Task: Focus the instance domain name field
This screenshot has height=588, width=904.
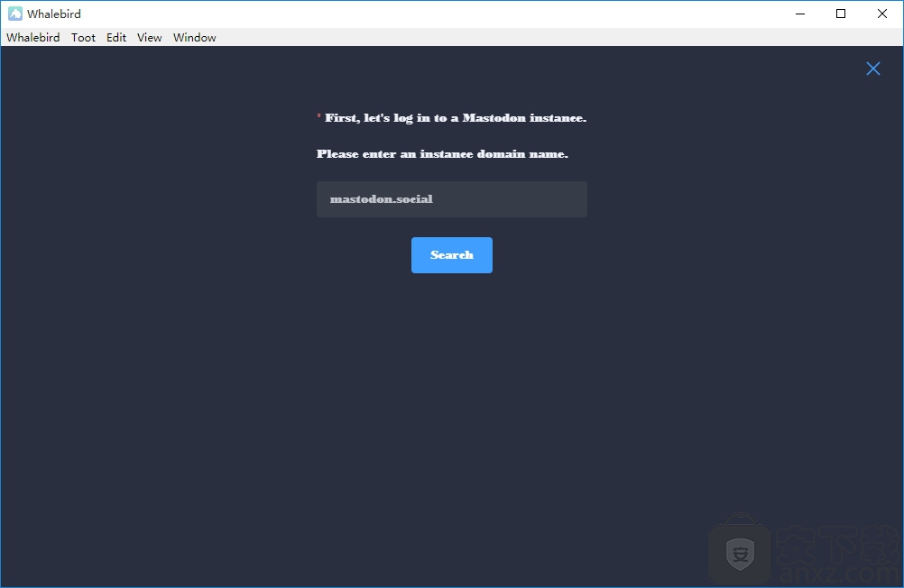Action: [x=451, y=199]
